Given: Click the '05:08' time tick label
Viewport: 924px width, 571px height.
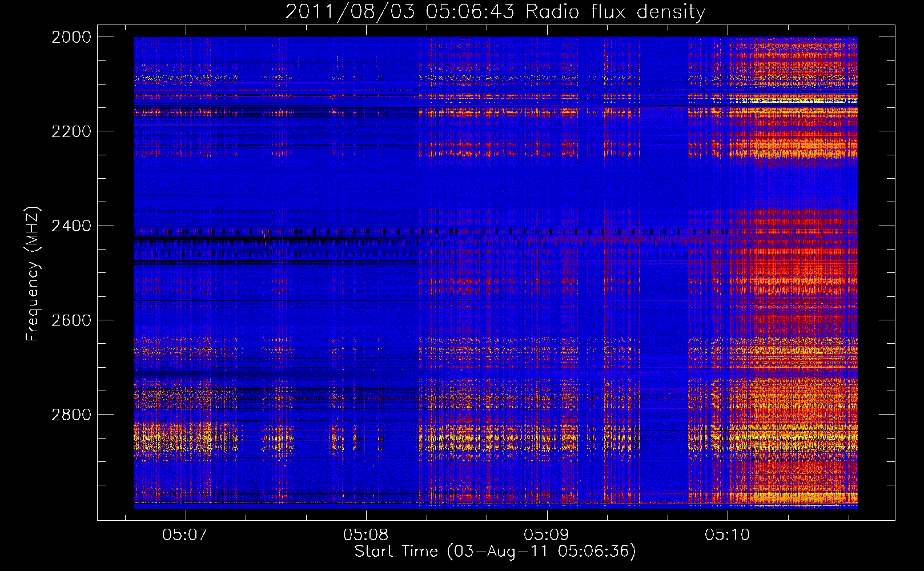Looking at the screenshot, I should click(x=365, y=534).
